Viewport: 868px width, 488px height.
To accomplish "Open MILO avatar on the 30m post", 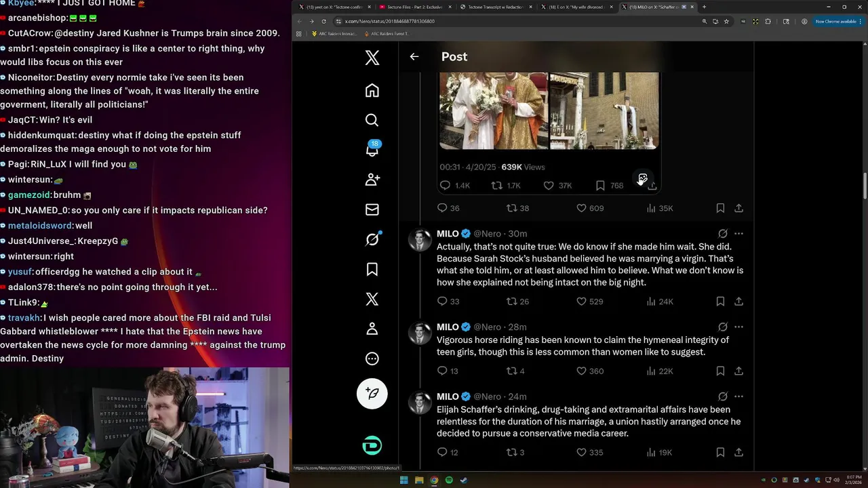I will 420,240.
